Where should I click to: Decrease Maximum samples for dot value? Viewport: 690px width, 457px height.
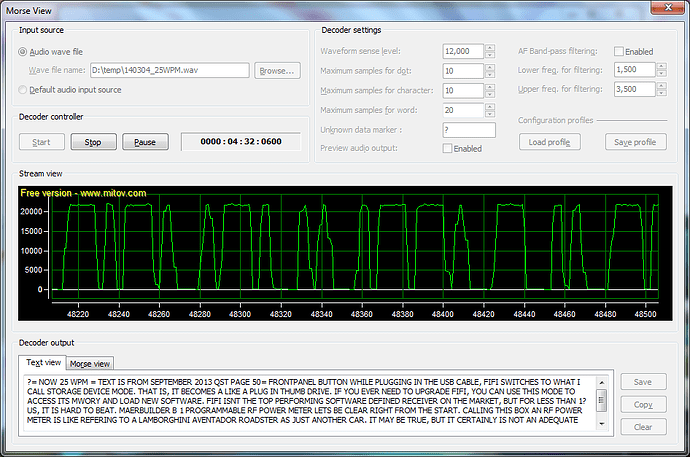[x=490, y=75]
